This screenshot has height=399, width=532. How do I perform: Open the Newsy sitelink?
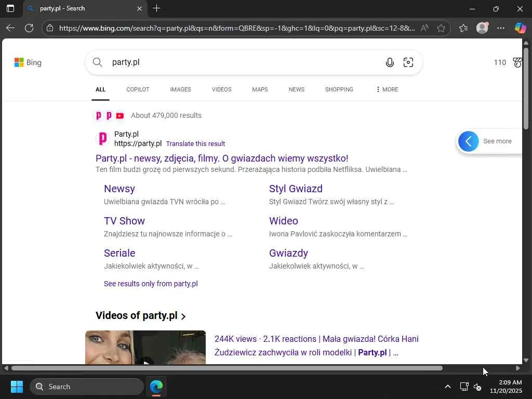coord(119,189)
